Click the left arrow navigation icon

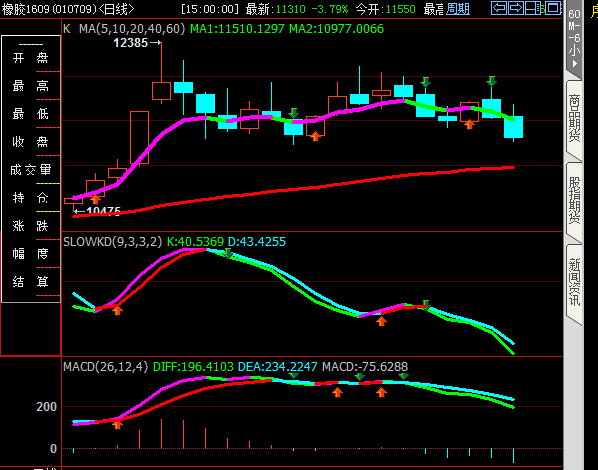pos(499,8)
